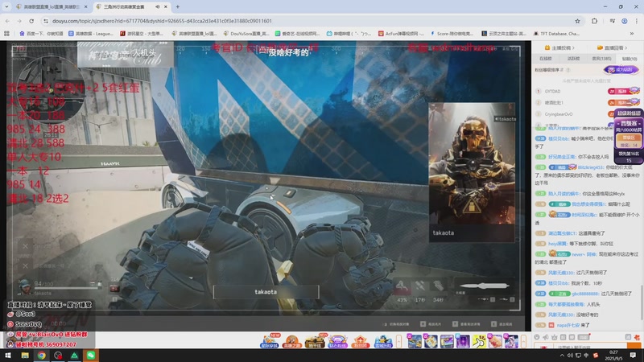Click the 成为钻粉 button

tap(621, 70)
